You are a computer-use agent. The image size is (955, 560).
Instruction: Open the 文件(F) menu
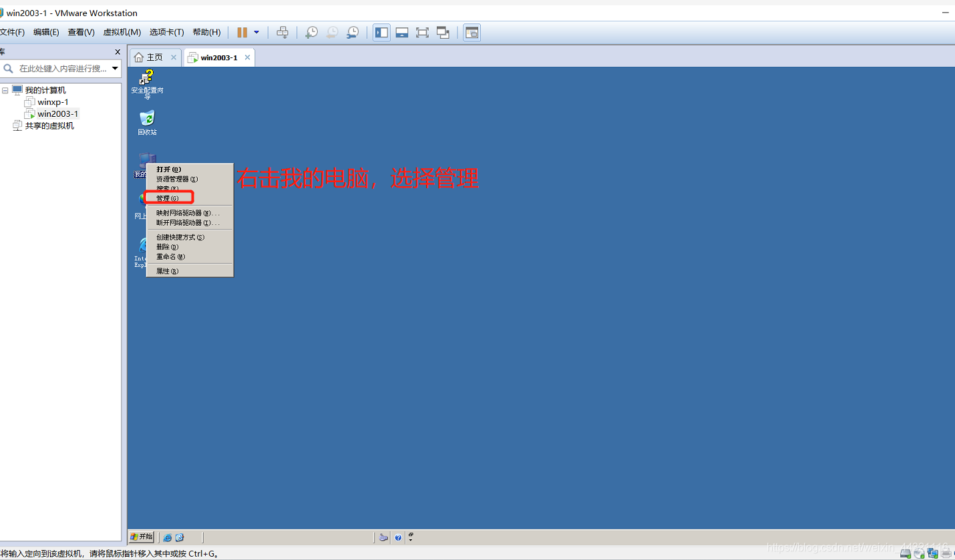[12, 32]
